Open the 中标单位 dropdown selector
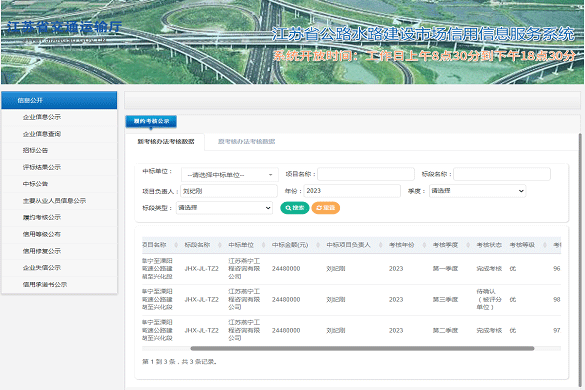The image size is (585, 390). (230, 175)
